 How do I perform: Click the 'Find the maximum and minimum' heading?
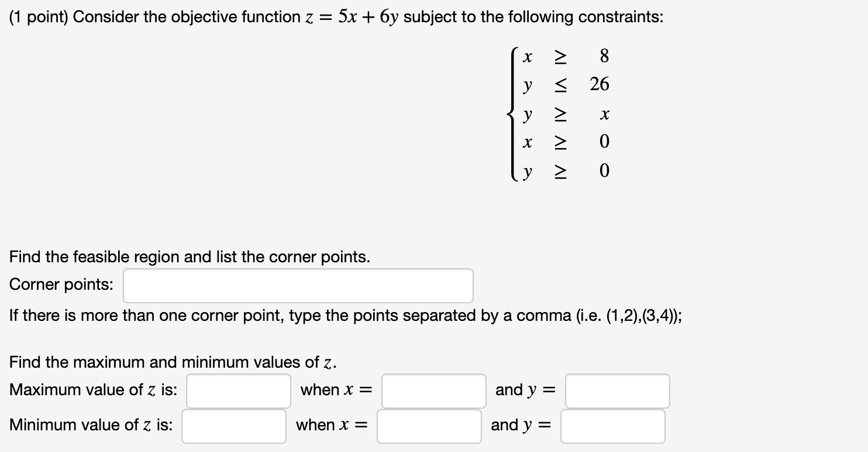coord(169,362)
